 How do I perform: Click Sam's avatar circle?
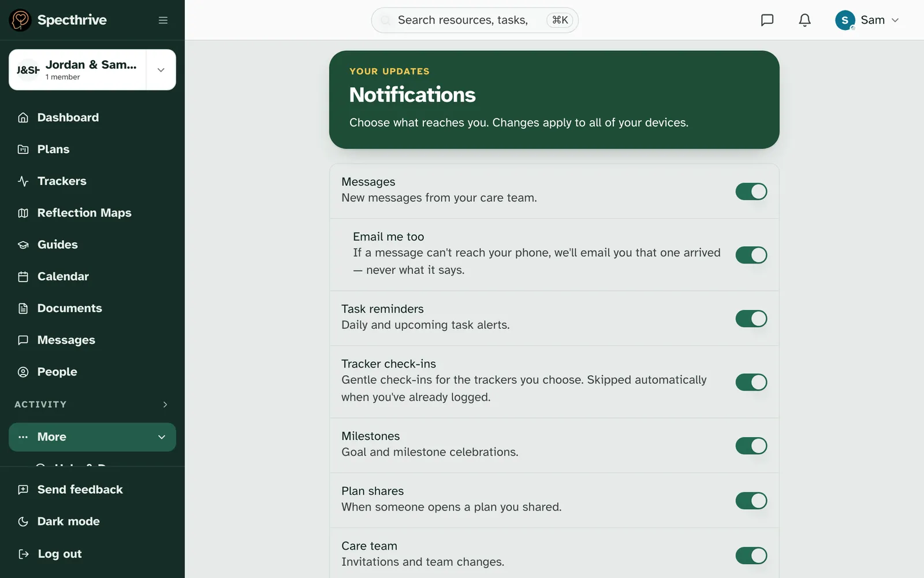[x=845, y=20]
